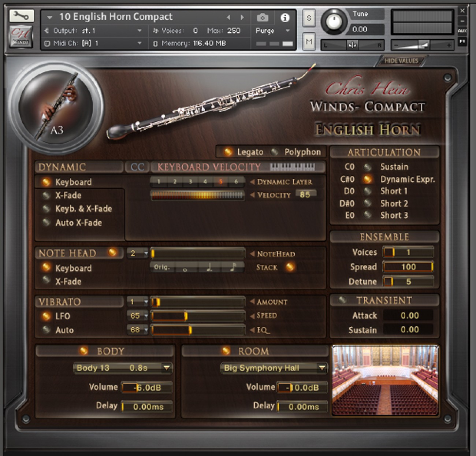Click the CC button next to Dynamic

137,167
